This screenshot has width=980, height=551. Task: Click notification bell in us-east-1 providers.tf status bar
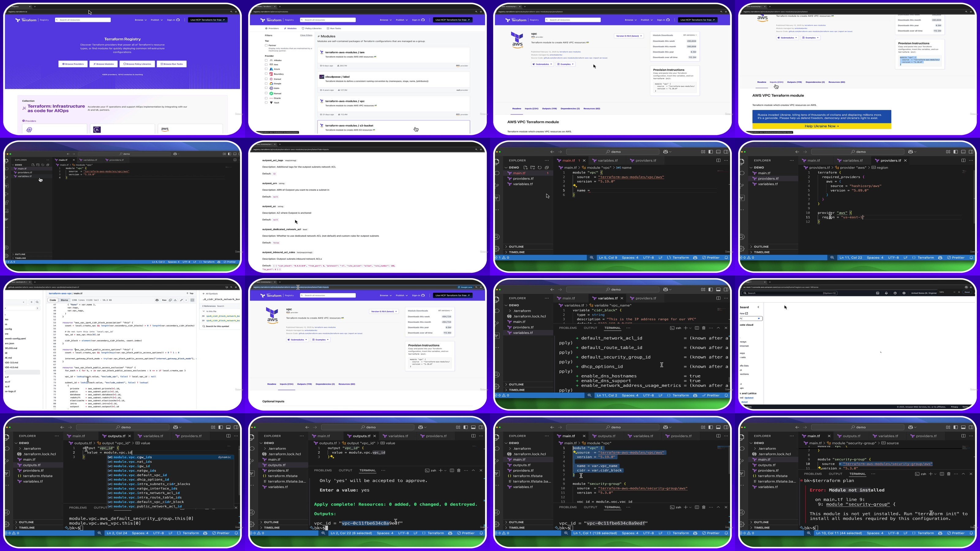point(971,257)
